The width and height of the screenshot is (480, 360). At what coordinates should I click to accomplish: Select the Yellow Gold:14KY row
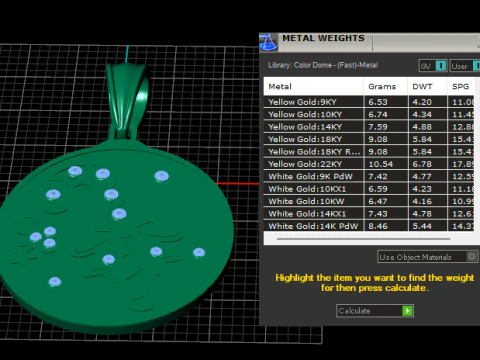pos(369,127)
